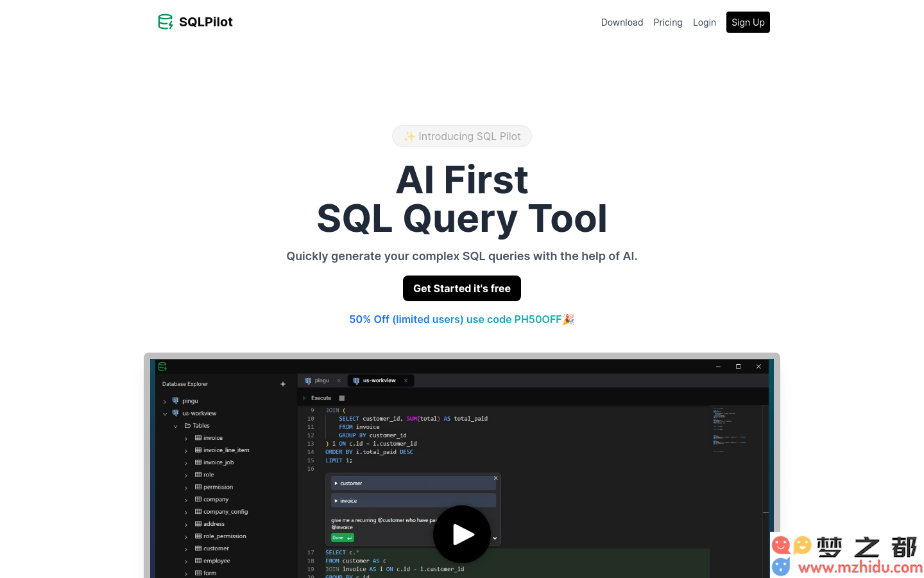Click the company_config table grid icon
Image resolution: width=924 pixels, height=578 pixels.
point(198,511)
